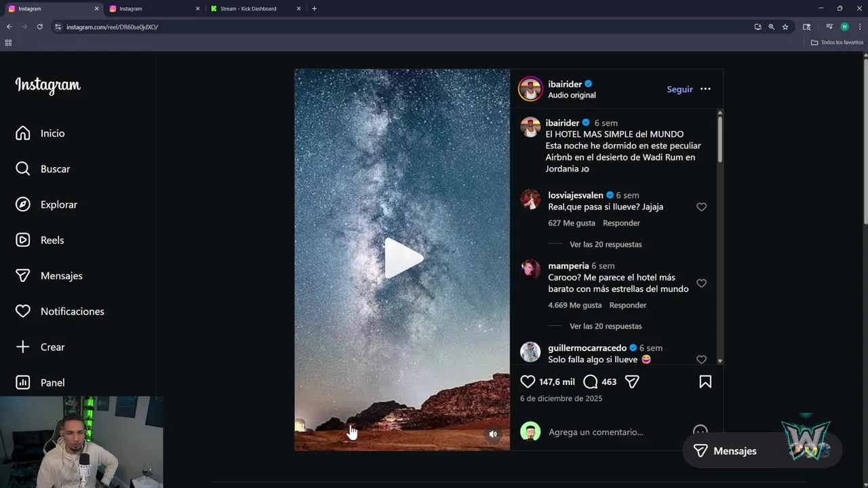Open mamperia's profile
Screen dimensions: 868x488
coord(568,266)
